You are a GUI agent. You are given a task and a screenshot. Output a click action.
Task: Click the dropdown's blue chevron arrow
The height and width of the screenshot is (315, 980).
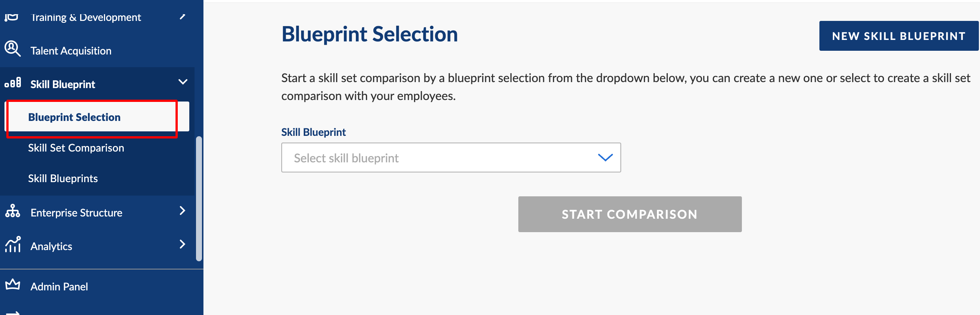click(605, 157)
